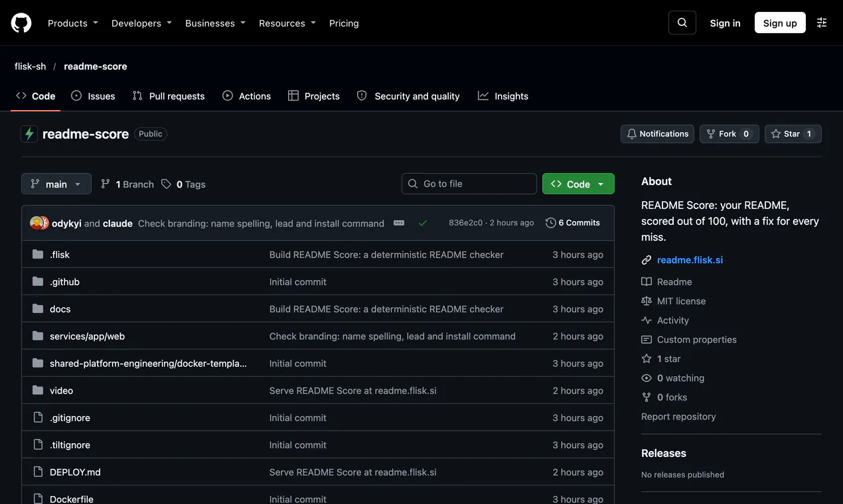This screenshot has height=504, width=843.
Task: Click the video folder icon
Action: (x=38, y=391)
